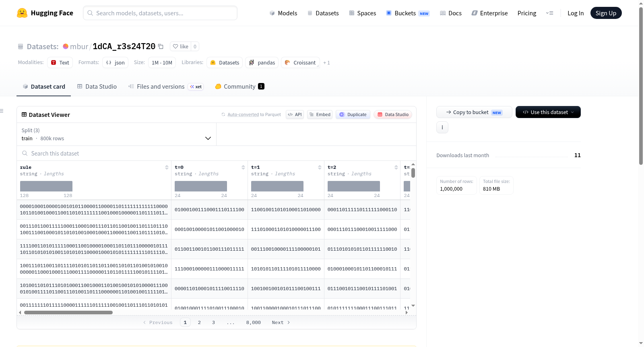The image size is (644, 347).
Task: Sort the t=0 column
Action: pos(243,167)
